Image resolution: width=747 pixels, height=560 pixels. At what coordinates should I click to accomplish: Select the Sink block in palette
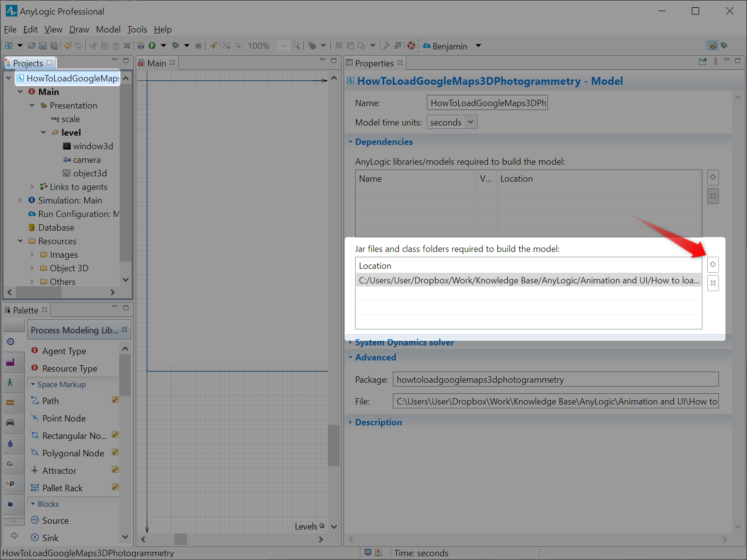(50, 538)
